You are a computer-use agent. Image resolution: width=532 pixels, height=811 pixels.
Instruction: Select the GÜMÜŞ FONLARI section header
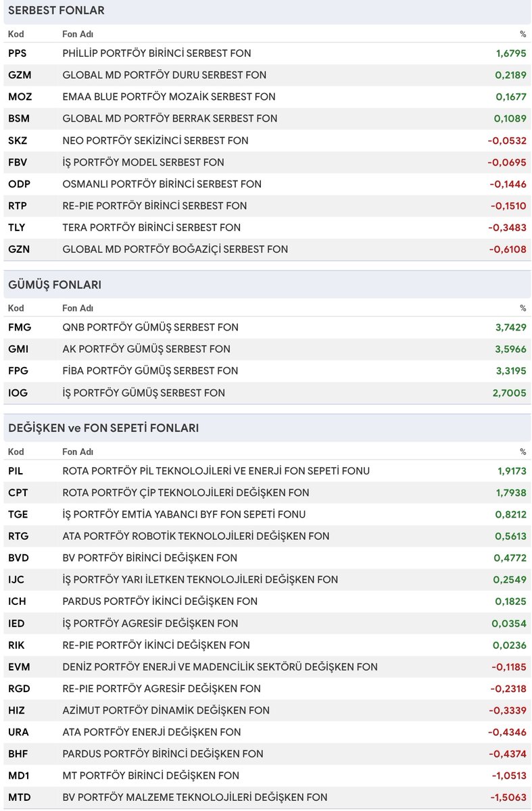[267, 285]
